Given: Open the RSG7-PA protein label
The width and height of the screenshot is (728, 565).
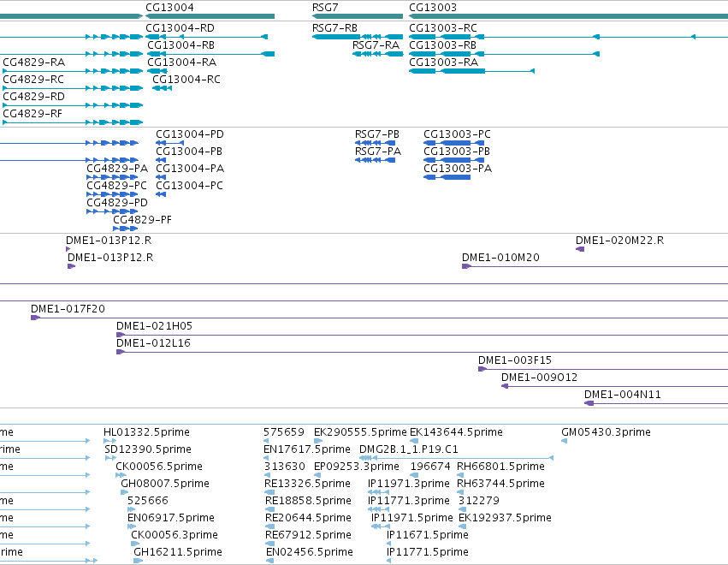Looking at the screenshot, I should [378, 152].
